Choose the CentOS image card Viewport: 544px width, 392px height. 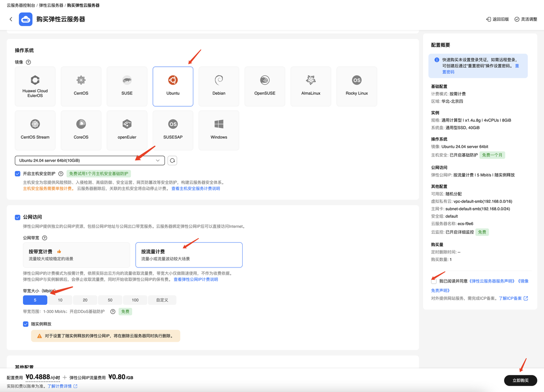(x=81, y=86)
